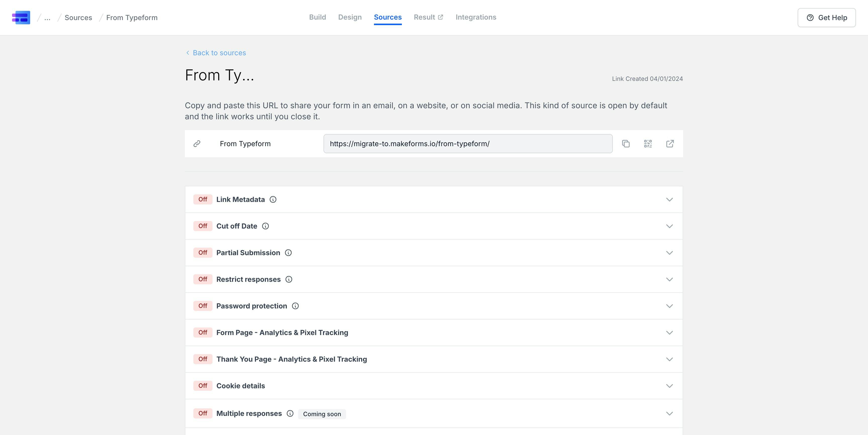Open form link in new tab icon
The height and width of the screenshot is (435, 868).
(x=670, y=144)
